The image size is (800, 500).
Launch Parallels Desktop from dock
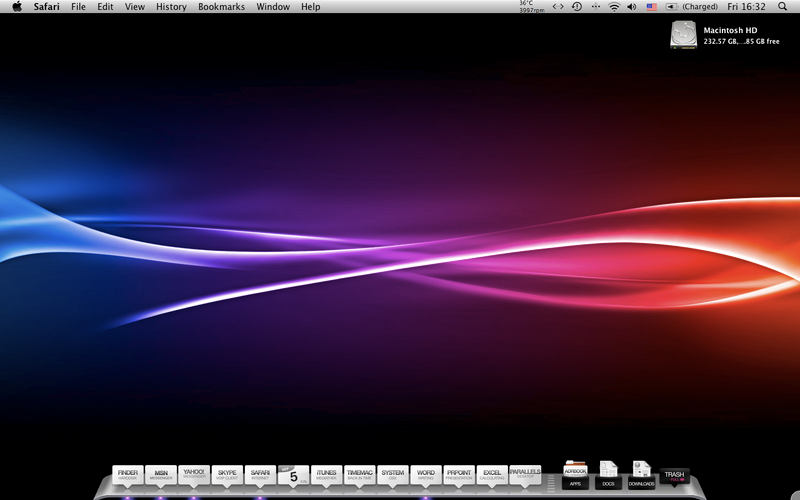[x=524, y=473]
